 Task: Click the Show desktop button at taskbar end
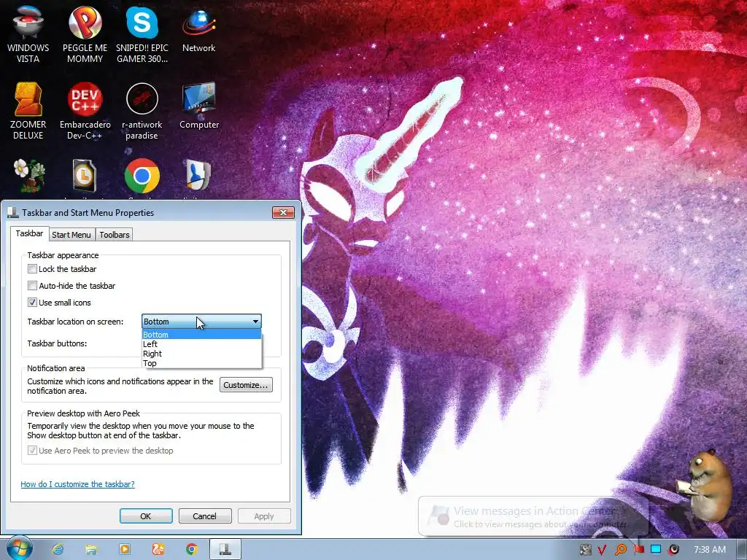[x=742, y=550]
